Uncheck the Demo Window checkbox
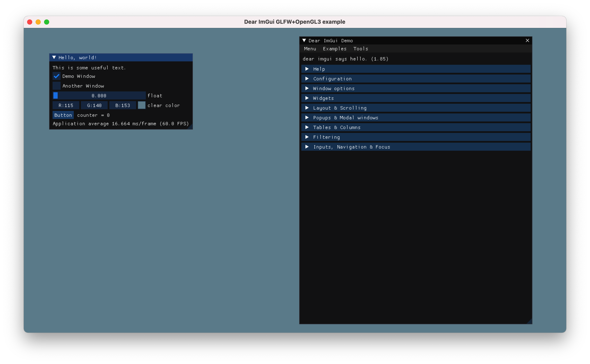The width and height of the screenshot is (590, 364). (56, 76)
